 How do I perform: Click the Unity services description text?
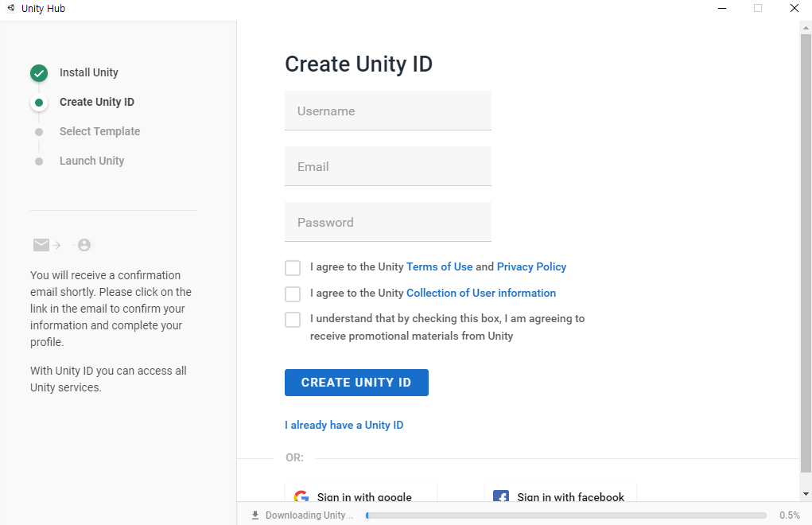click(108, 379)
